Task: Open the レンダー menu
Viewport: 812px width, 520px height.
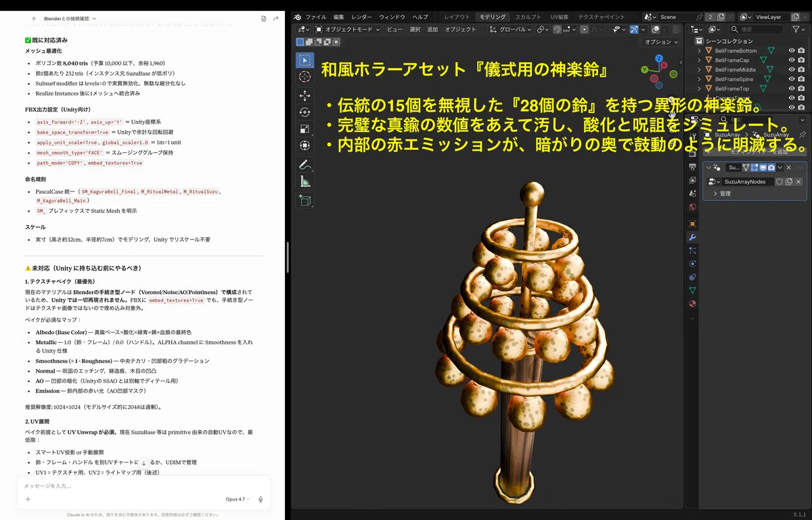Action: coord(362,17)
